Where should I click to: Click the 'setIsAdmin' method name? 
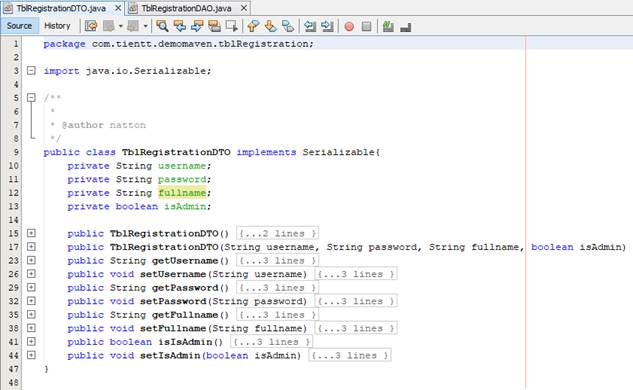pos(170,355)
